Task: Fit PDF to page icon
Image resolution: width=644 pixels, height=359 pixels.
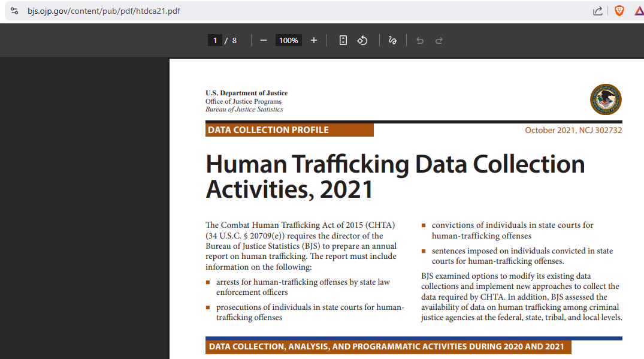Action: pos(343,40)
